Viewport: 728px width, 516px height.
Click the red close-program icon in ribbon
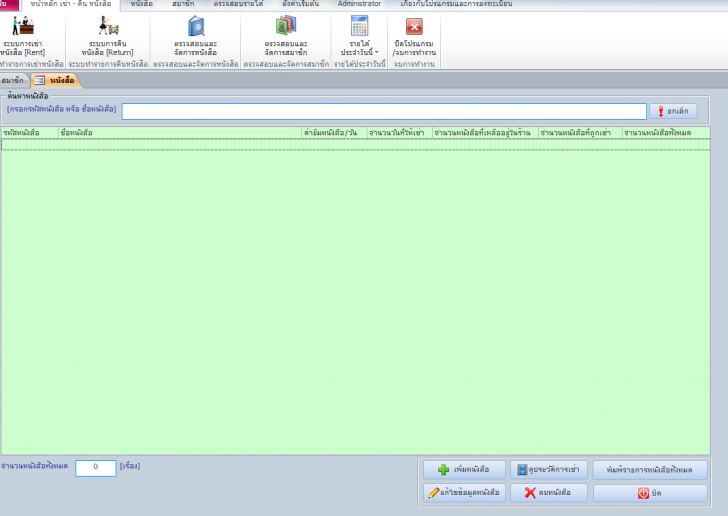pyautogui.click(x=414, y=26)
